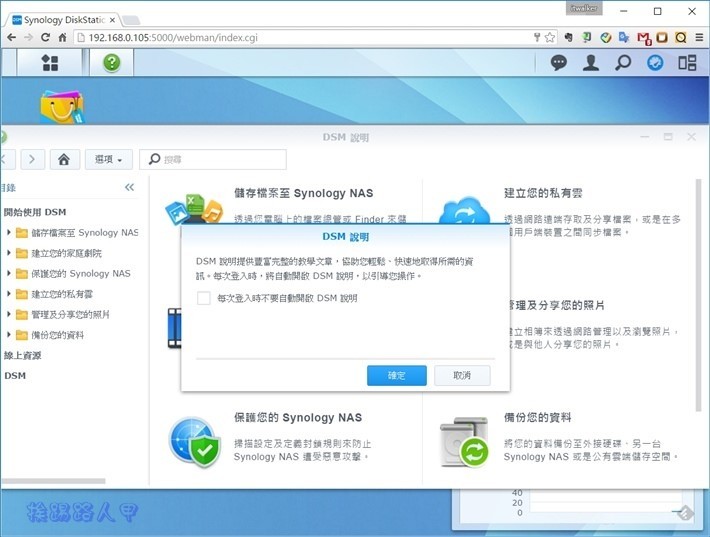Click the browser address bar

coord(303,37)
